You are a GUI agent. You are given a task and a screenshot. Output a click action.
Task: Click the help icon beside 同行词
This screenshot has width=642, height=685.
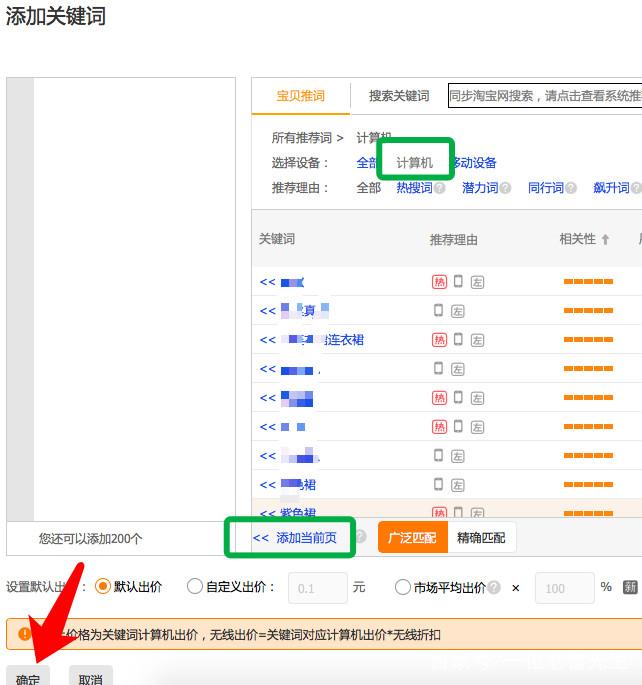(x=571, y=188)
